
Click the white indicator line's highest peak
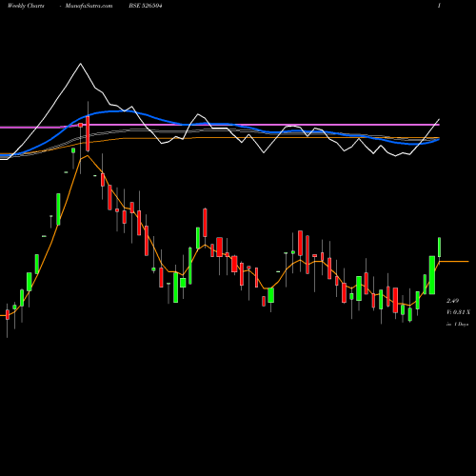click(80, 64)
